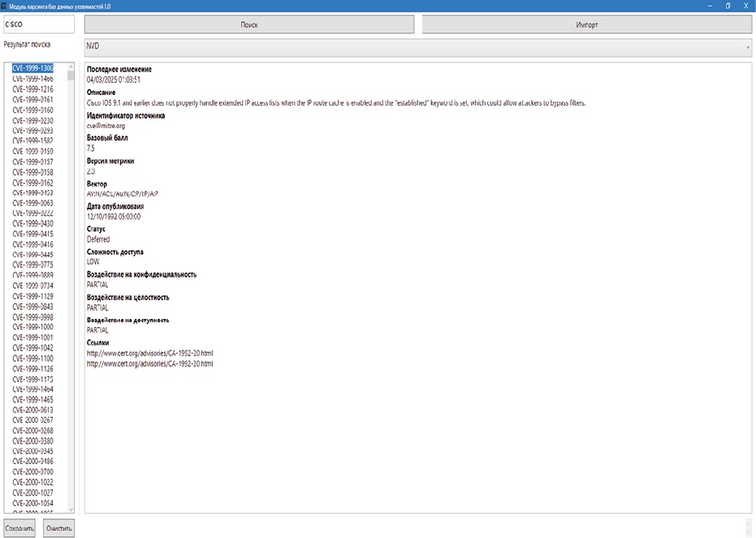View details for CVE-1999-1000
The width and height of the screenshot is (756, 538).
(x=32, y=326)
